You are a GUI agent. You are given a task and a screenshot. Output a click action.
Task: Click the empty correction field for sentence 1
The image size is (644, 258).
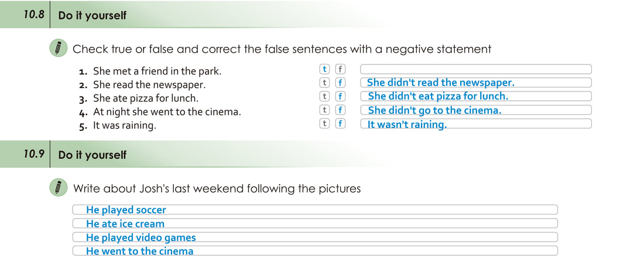coord(475,69)
